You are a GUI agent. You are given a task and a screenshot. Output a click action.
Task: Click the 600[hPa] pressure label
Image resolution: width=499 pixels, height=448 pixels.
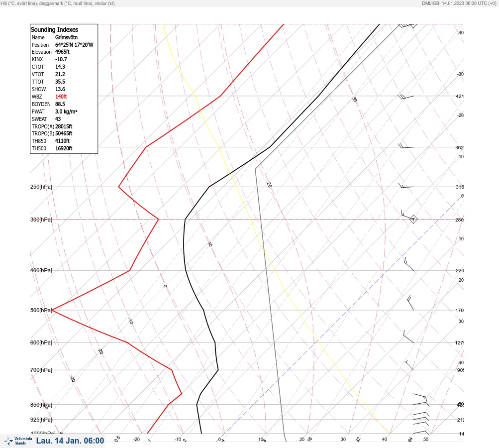(41, 342)
